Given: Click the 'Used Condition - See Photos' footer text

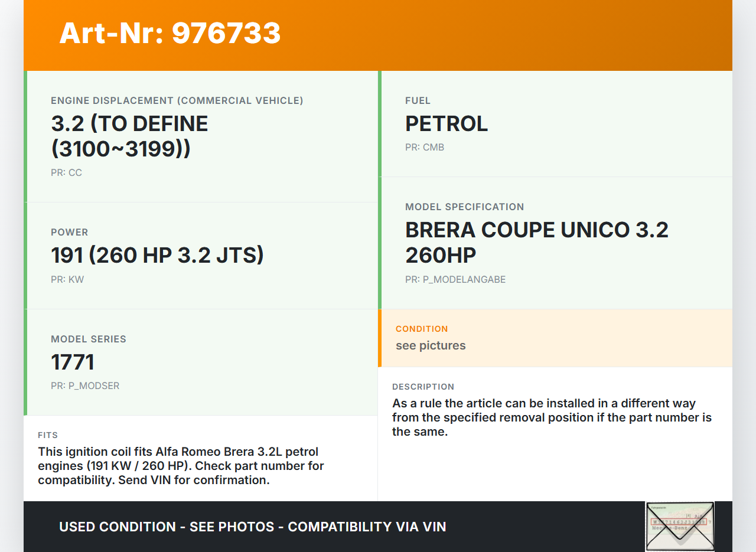Looking at the screenshot, I should [252, 527].
